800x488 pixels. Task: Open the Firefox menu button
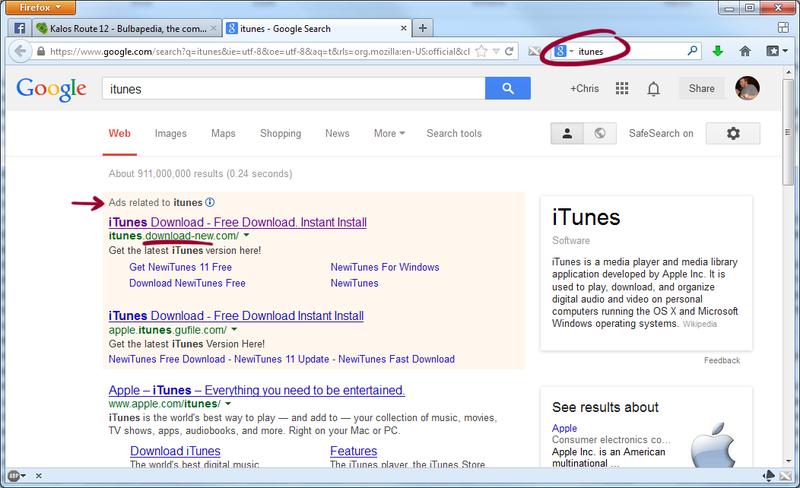41,8
